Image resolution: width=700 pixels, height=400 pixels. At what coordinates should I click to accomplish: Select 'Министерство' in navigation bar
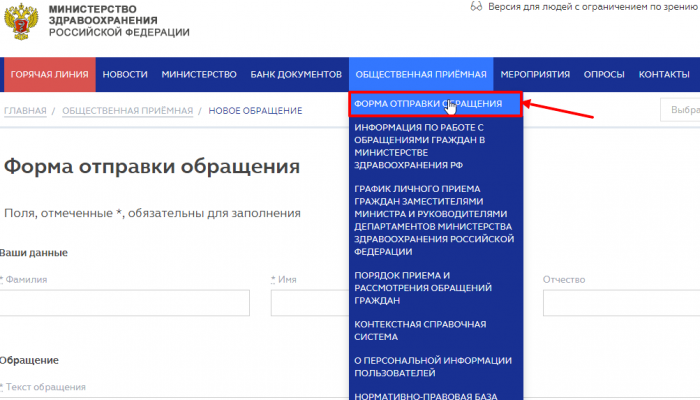[198, 75]
